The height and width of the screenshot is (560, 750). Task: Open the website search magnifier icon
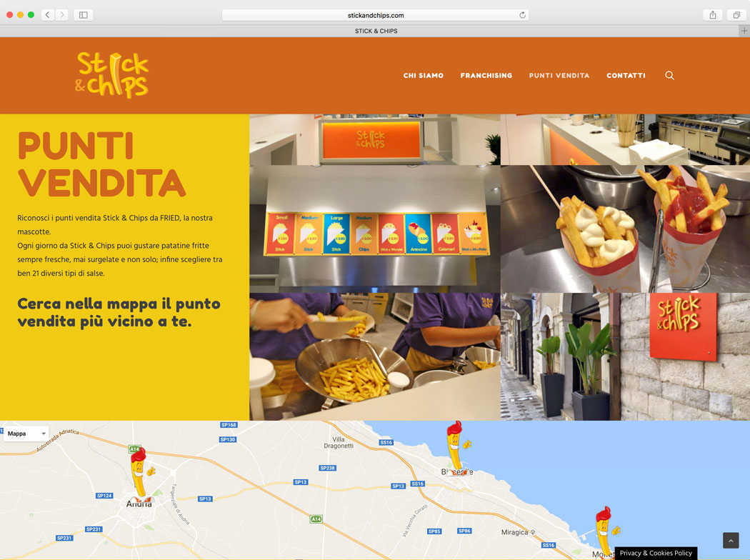click(669, 75)
